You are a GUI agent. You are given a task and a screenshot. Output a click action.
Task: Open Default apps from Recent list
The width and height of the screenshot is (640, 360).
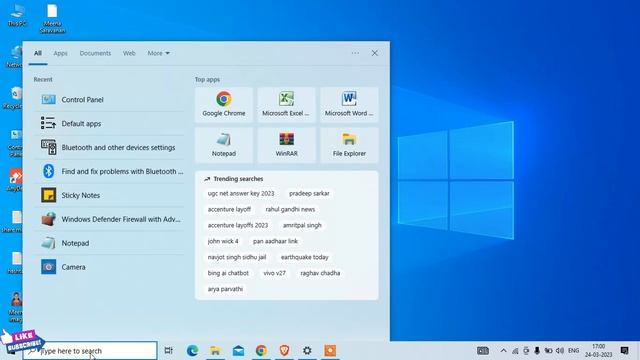pyautogui.click(x=109, y=123)
